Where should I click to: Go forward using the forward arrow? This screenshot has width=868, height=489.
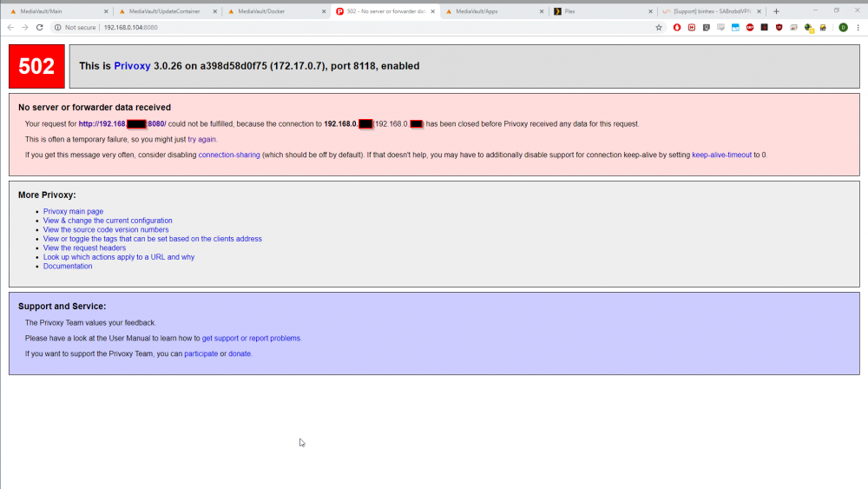coord(25,27)
